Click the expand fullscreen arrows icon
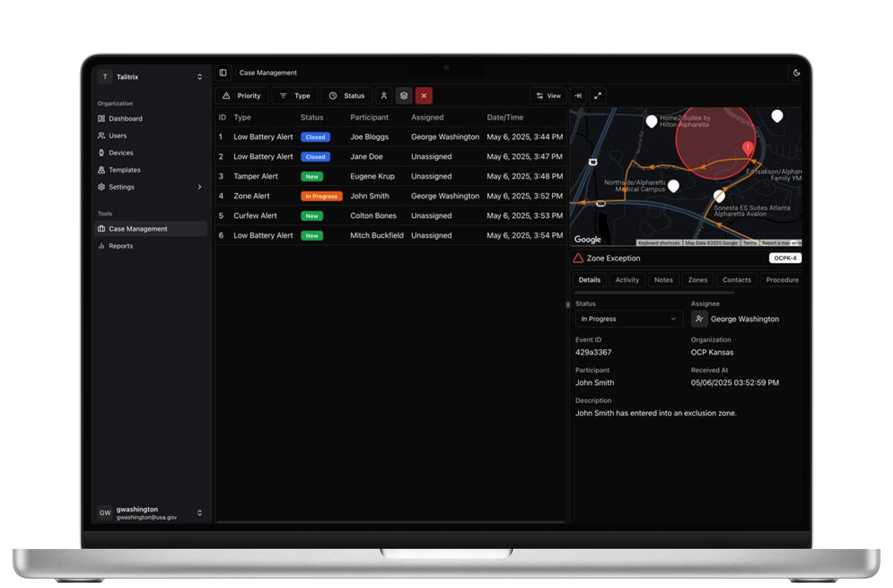Screen dimensions: 893x588 598,96
